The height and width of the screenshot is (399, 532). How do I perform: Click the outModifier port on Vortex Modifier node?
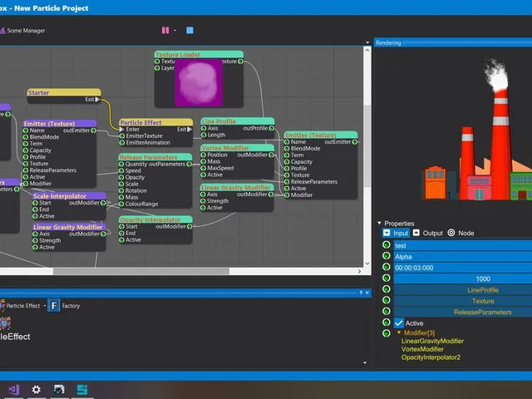(x=271, y=155)
